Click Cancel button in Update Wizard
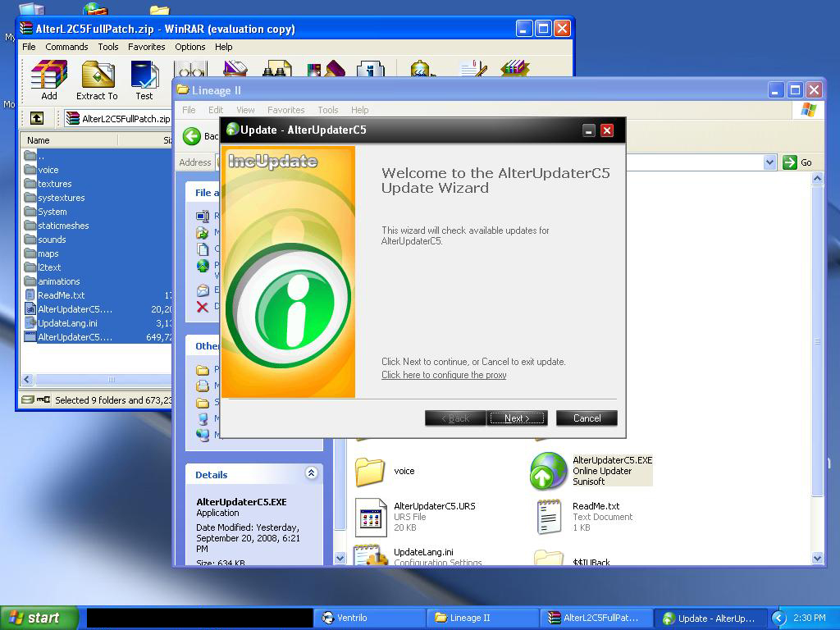Viewport: 840px width, 630px height. 587,418
